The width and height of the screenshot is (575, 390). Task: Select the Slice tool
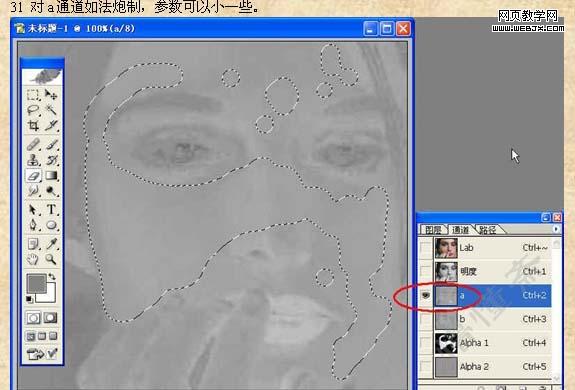click(51, 125)
